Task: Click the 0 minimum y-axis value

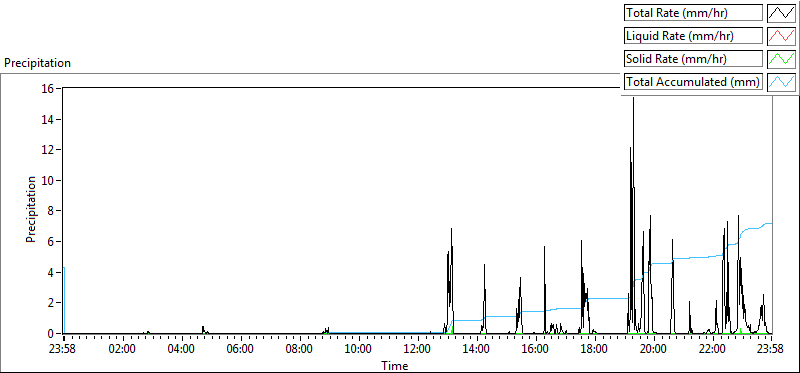Action: click(52, 334)
